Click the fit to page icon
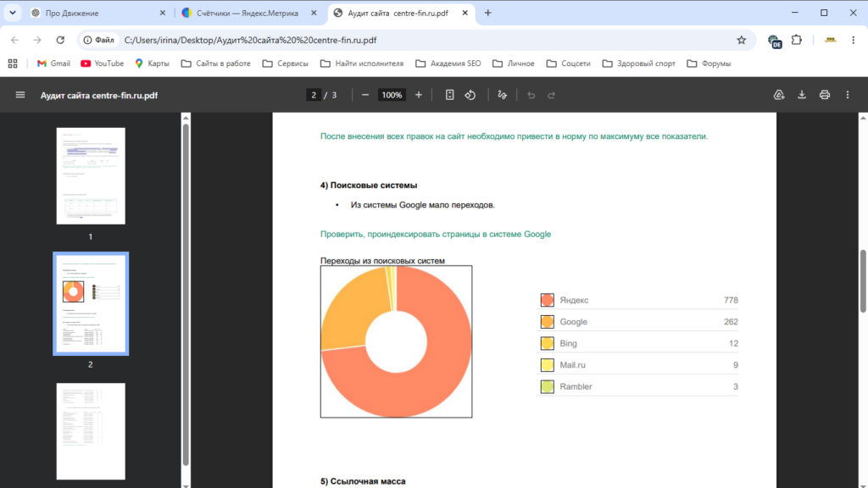This screenshot has width=868, height=488. point(449,95)
